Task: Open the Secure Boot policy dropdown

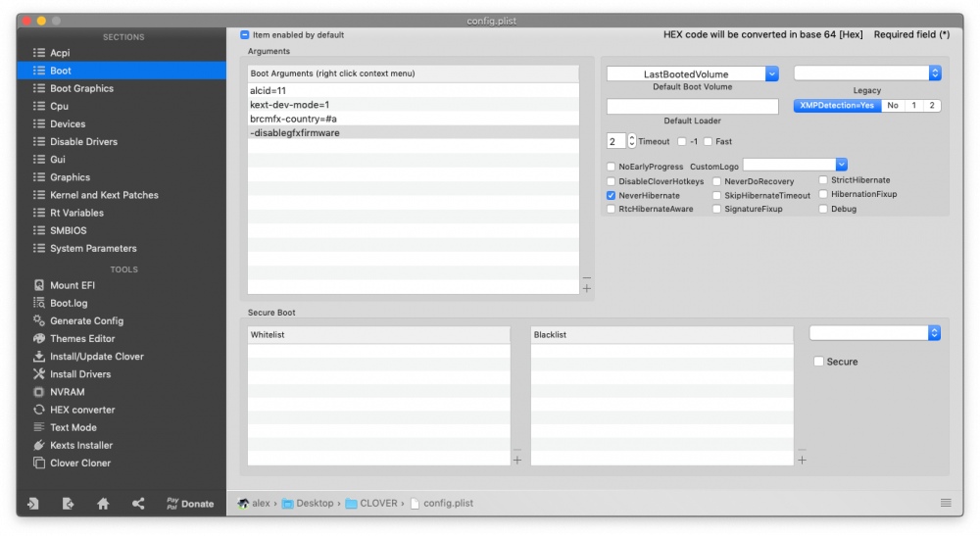Action: tap(875, 333)
